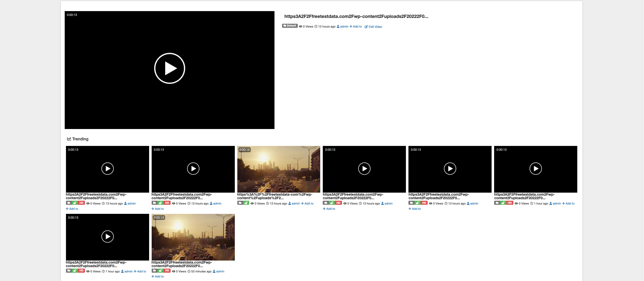Image resolution: width=644 pixels, height=281 pixels.
Task: Open the title of the video posted 53 minutes ago
Action: pos(182,264)
